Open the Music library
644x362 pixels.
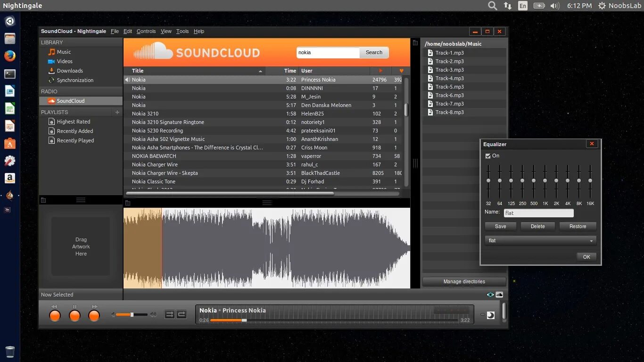(64, 52)
